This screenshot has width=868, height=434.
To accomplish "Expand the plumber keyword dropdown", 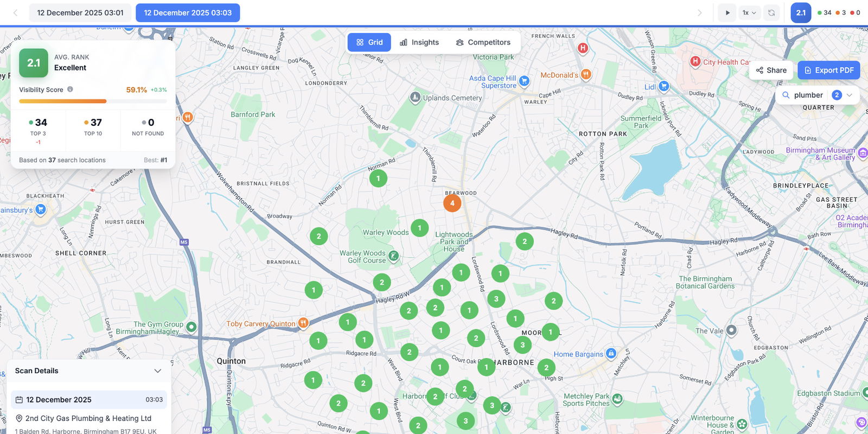I will pos(850,95).
